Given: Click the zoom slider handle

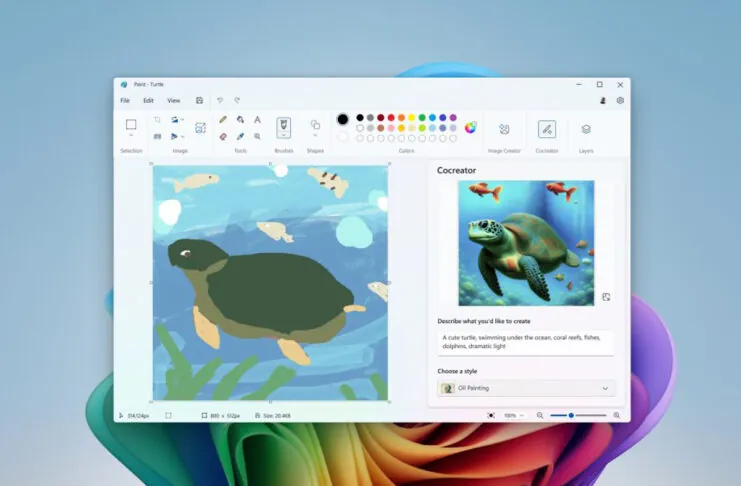Looking at the screenshot, I should click(x=571, y=416).
